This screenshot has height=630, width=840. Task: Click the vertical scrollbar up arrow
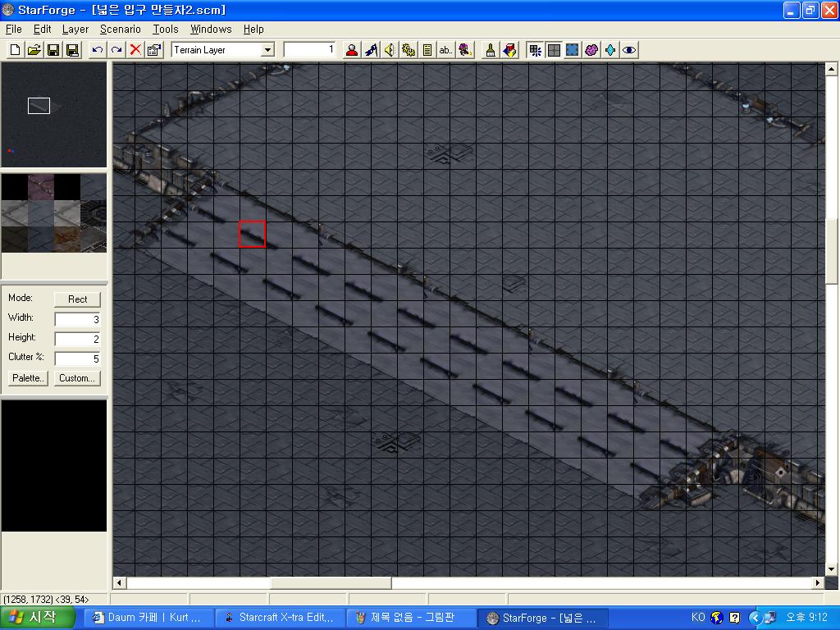click(x=832, y=69)
